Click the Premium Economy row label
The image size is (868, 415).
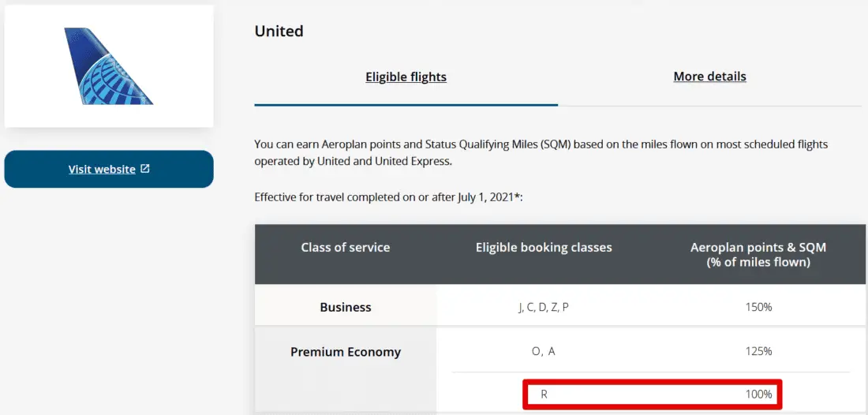click(x=346, y=353)
